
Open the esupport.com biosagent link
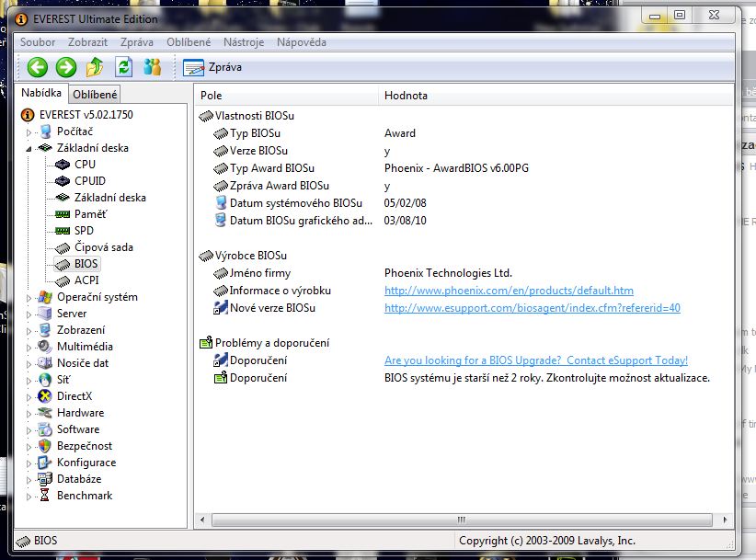(533, 308)
